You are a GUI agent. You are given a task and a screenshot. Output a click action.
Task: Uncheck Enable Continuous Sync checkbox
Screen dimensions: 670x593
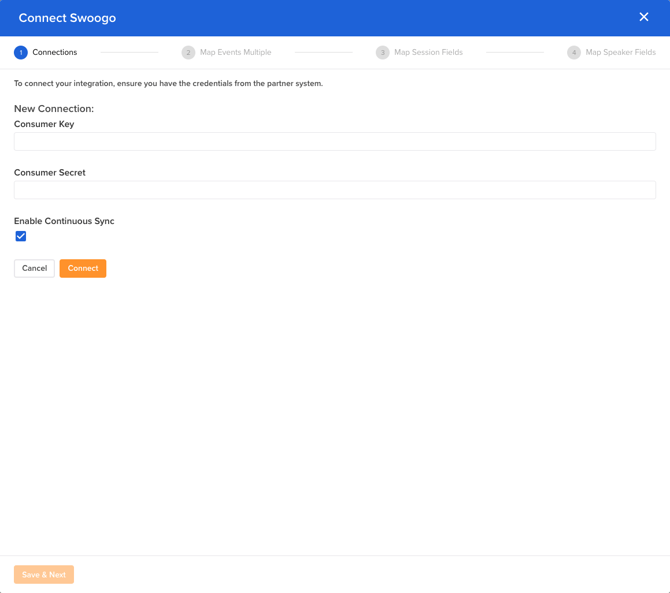pos(21,236)
